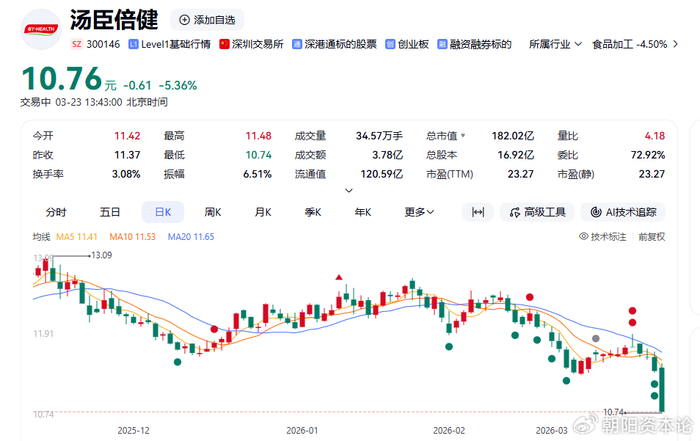Select the 日K tab

point(163,212)
